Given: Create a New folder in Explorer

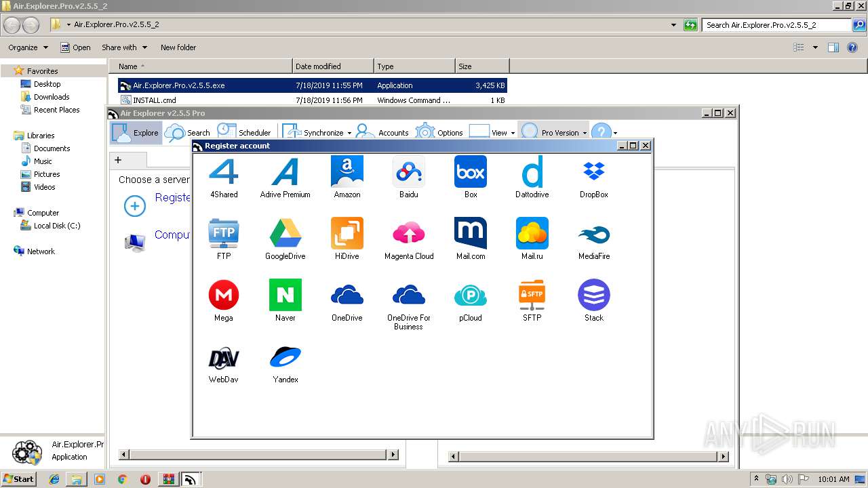Looking at the screenshot, I should 178,47.
